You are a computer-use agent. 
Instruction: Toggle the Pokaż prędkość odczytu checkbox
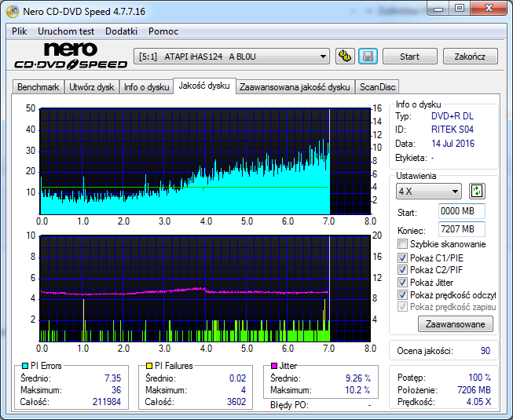(402, 295)
